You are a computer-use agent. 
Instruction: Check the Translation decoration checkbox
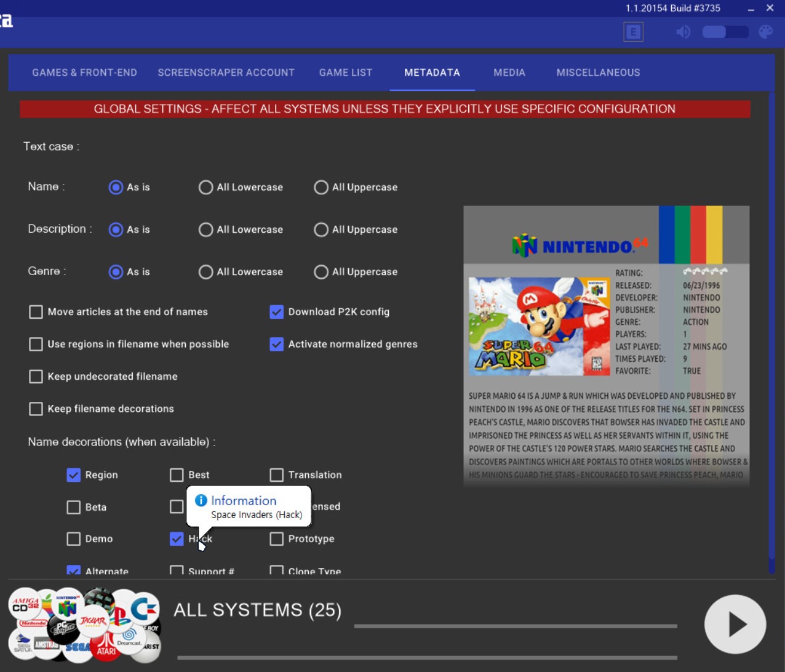pos(276,475)
